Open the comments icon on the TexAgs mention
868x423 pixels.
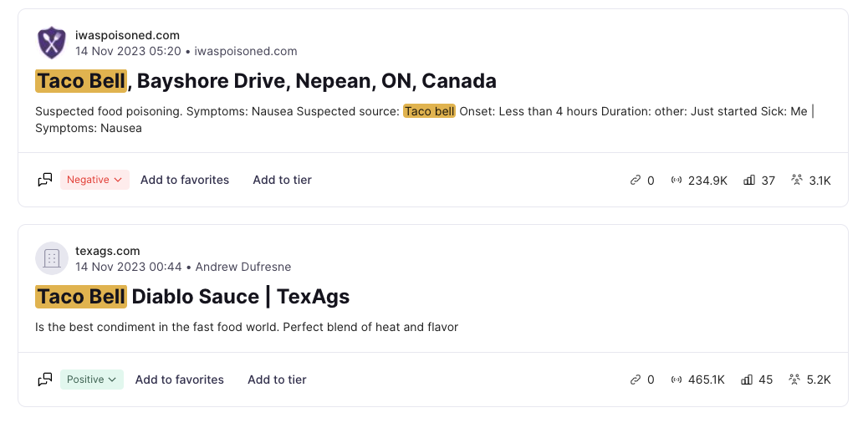coord(45,380)
